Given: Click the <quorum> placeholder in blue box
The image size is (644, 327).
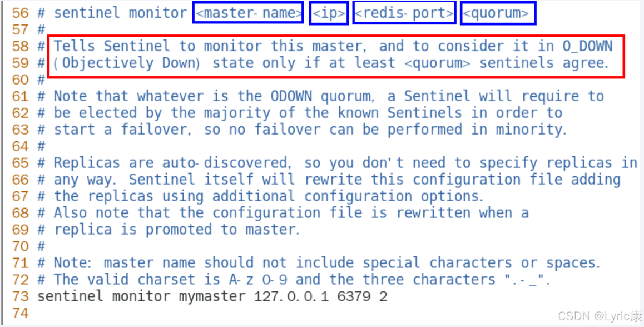Looking at the screenshot, I should 499,13.
